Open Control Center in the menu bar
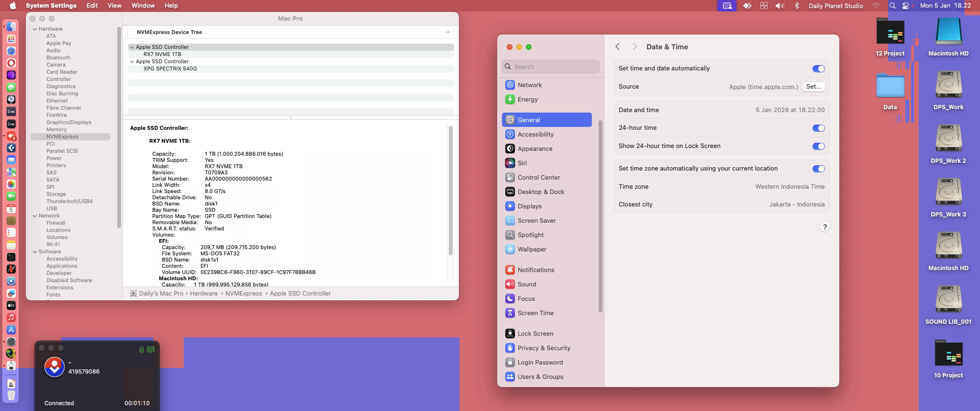This screenshot has height=411, width=980. (x=906, y=6)
